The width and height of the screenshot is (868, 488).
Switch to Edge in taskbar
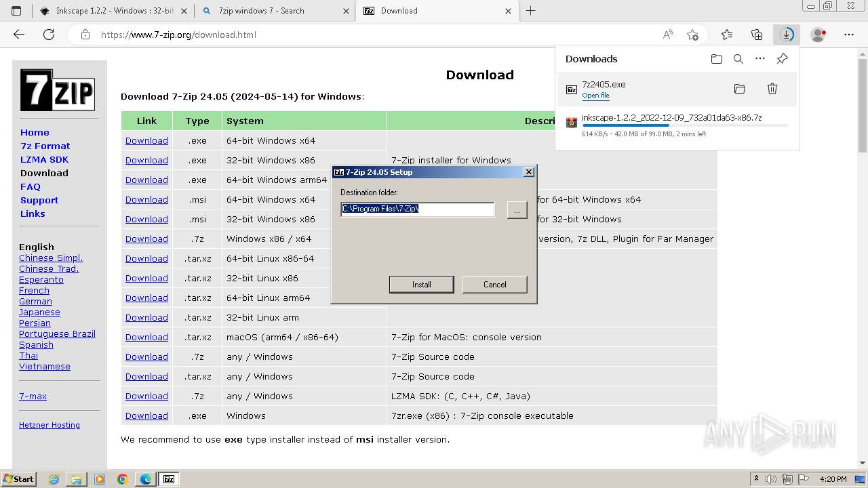point(145,479)
